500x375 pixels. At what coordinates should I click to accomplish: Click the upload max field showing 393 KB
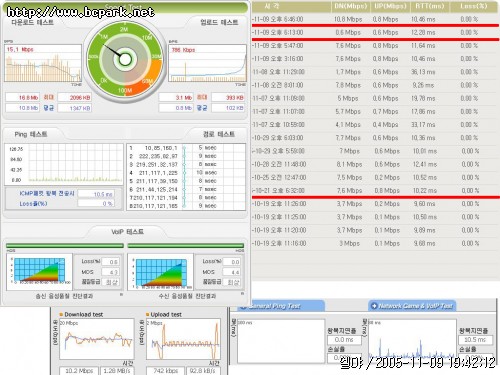click(x=228, y=98)
